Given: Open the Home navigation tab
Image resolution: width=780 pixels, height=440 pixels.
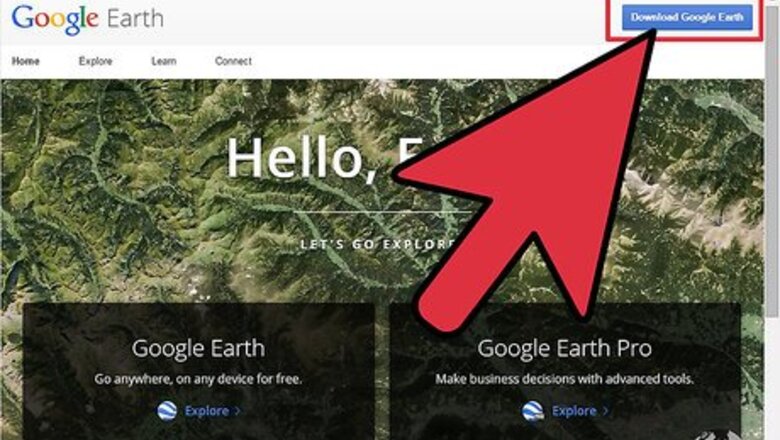Looking at the screenshot, I should click(x=26, y=61).
